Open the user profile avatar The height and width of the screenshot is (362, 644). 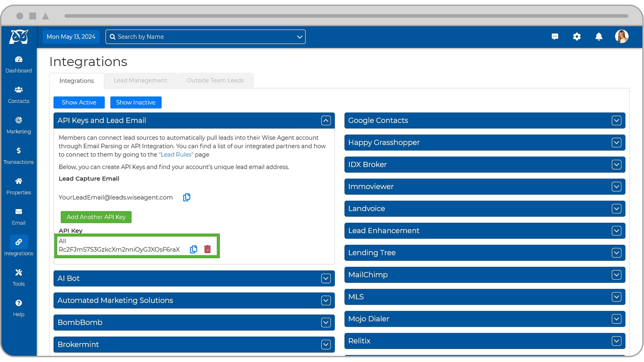click(x=622, y=36)
